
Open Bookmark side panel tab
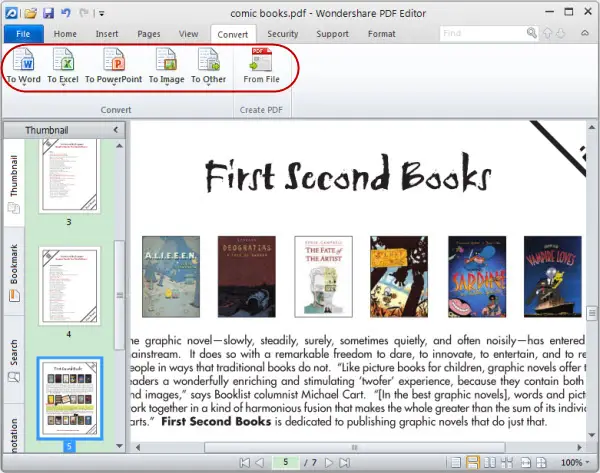tap(14, 271)
